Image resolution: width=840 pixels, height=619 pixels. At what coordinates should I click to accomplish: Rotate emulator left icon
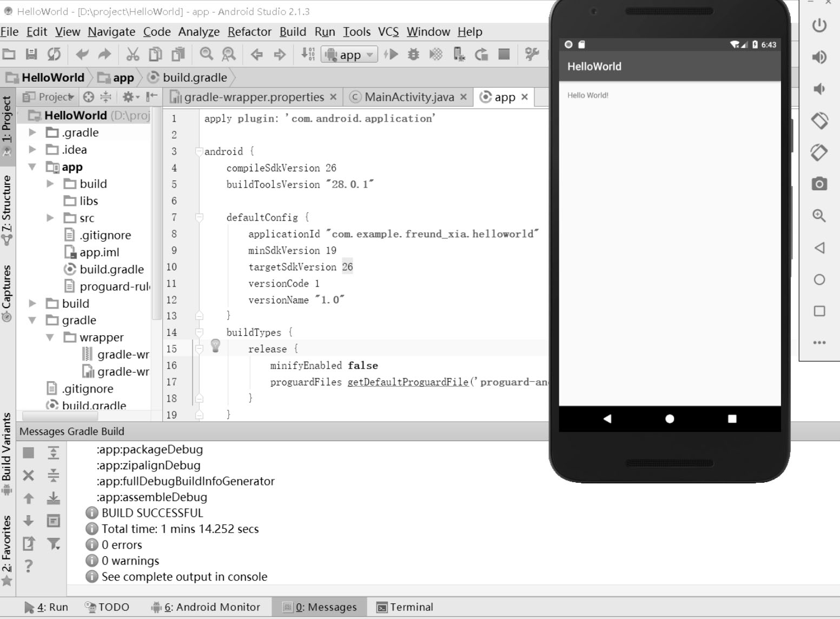819,120
